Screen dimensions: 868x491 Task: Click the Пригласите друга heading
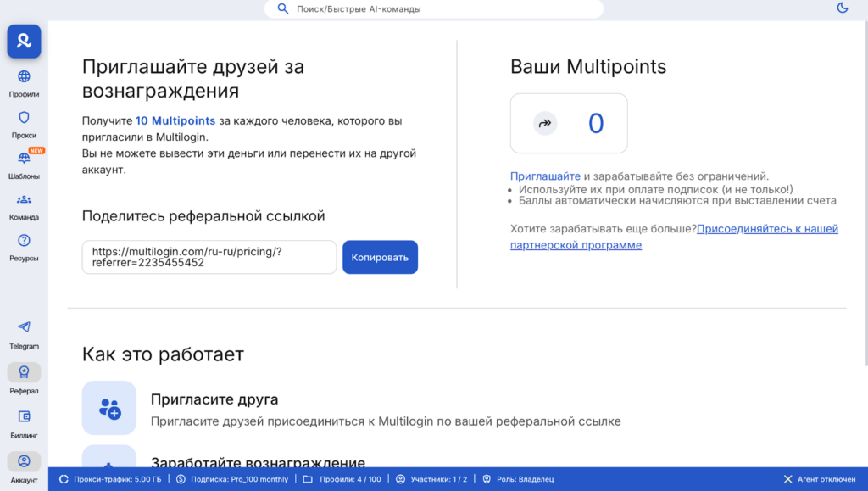214,399
